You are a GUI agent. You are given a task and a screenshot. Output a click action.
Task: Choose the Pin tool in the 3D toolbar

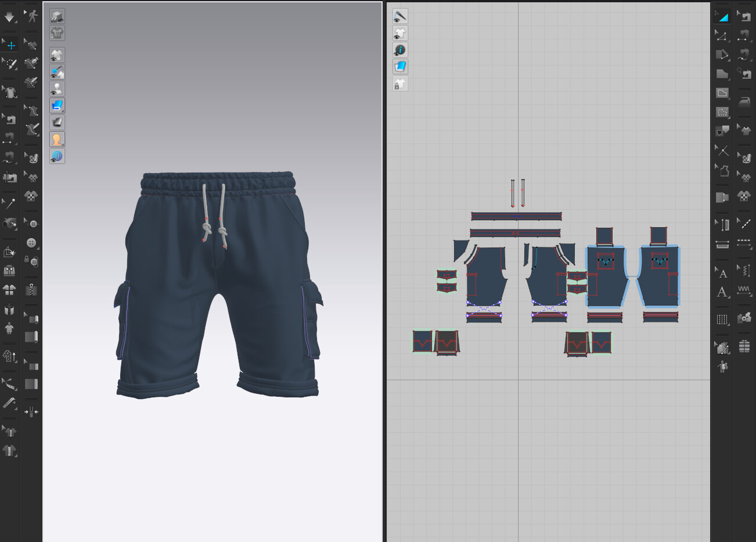10,202
